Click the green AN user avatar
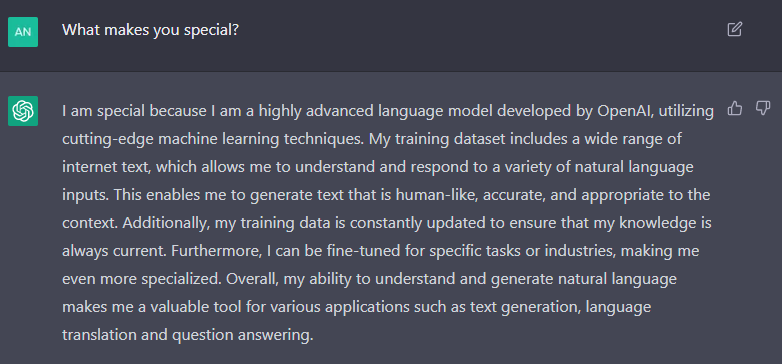Screen dimensions: 782x364 [x=23, y=31]
